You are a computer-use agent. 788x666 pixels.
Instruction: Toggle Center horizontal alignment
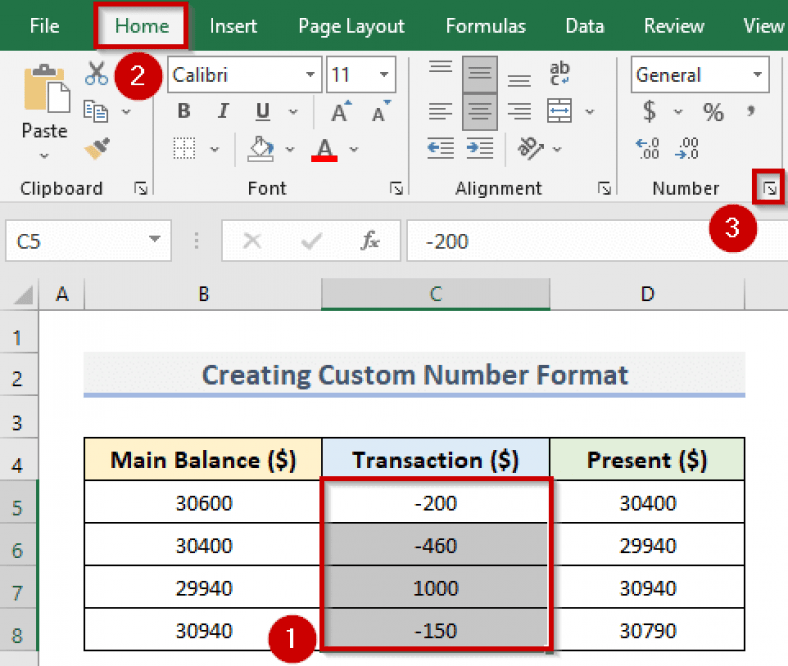click(480, 112)
